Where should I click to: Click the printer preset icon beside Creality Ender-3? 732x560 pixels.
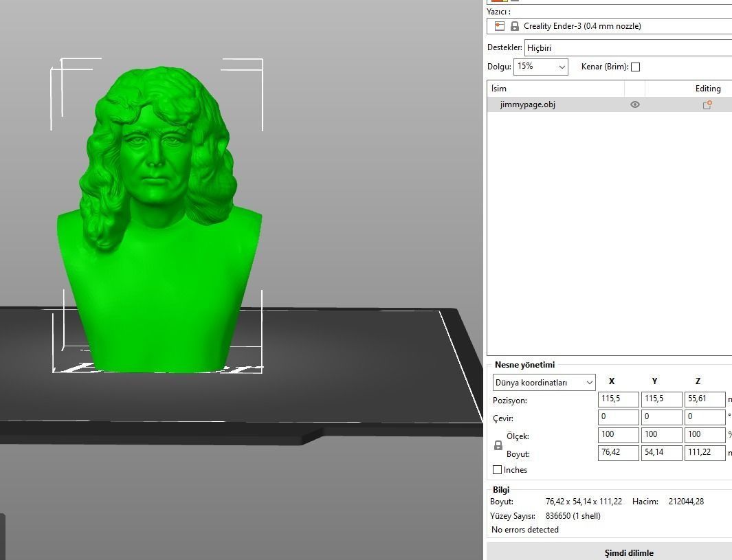(500, 26)
